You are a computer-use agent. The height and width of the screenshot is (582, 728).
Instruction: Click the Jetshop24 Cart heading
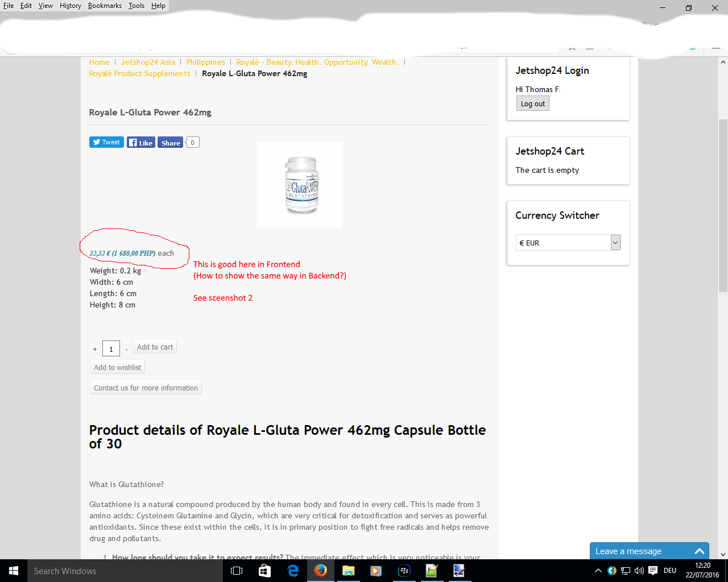click(x=550, y=151)
